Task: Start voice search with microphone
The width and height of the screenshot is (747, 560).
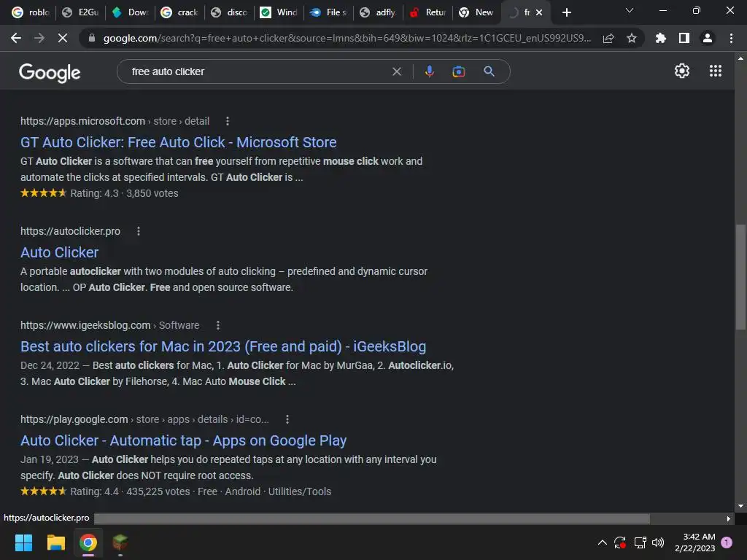Action: click(429, 71)
